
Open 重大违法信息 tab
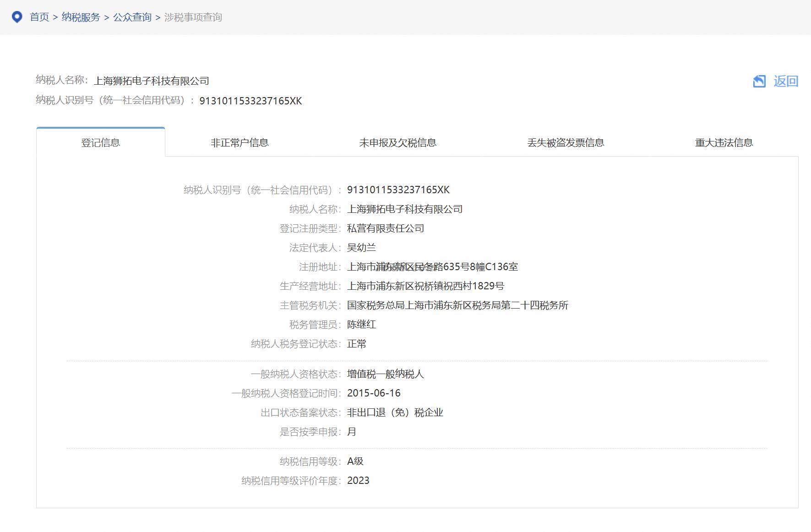(x=724, y=142)
